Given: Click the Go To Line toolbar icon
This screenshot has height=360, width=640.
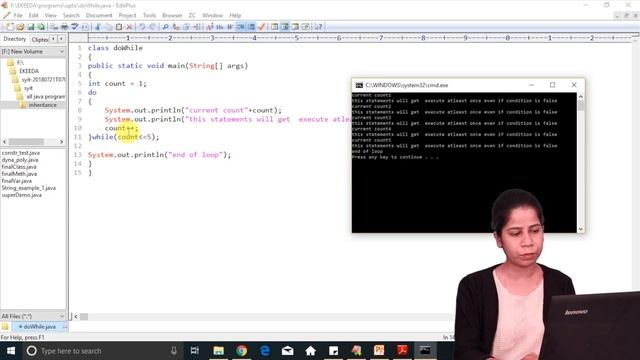Looking at the screenshot, I should (197, 27).
